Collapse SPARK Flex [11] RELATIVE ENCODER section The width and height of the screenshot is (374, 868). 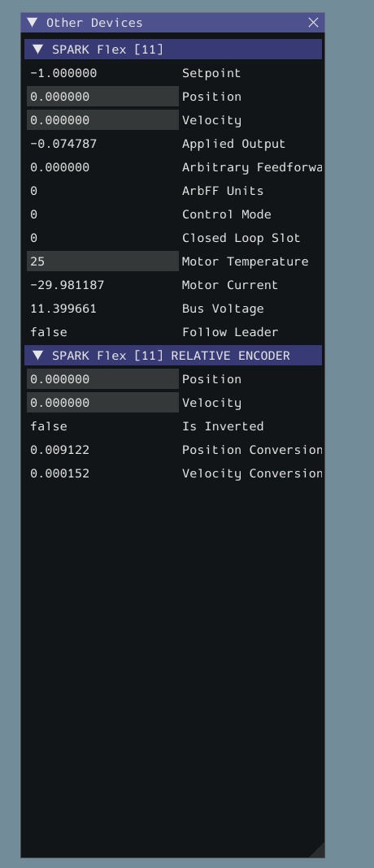(37, 356)
